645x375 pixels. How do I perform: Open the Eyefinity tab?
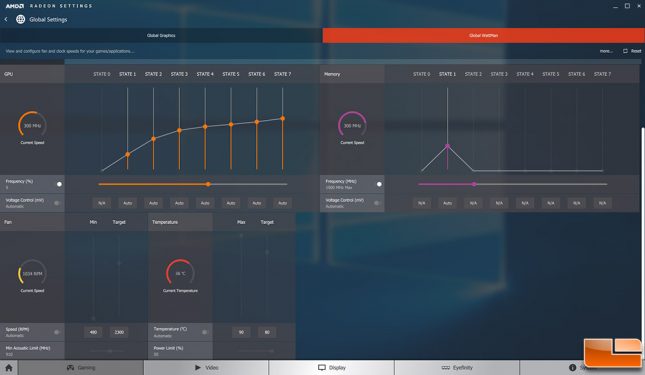[457, 368]
